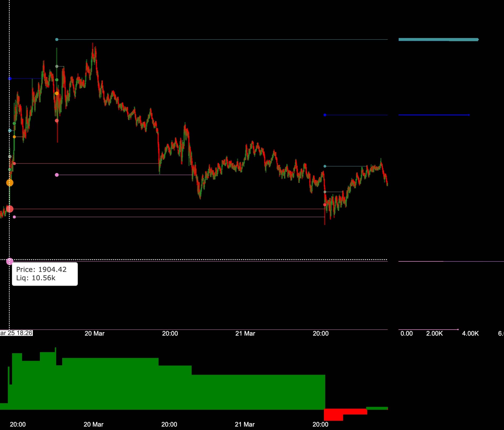Click the blue liquidity histogram bar
Image resolution: width=504 pixels, height=430 pixels.
[434, 115]
